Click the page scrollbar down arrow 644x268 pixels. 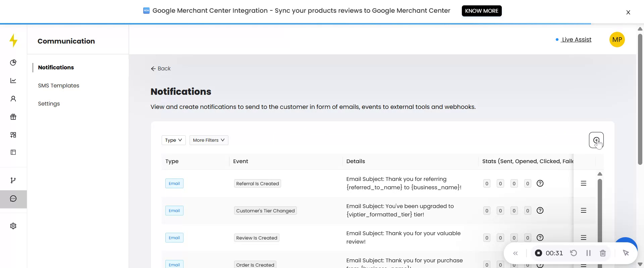640,264
